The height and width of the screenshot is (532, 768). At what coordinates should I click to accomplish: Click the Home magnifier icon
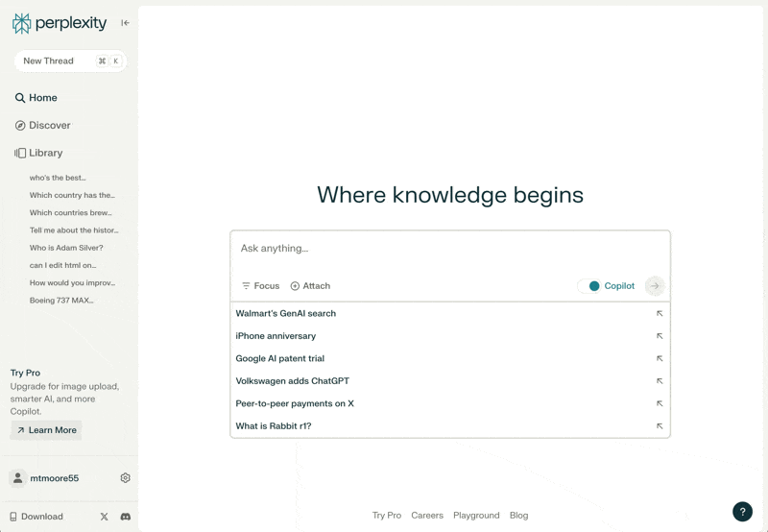(x=19, y=98)
